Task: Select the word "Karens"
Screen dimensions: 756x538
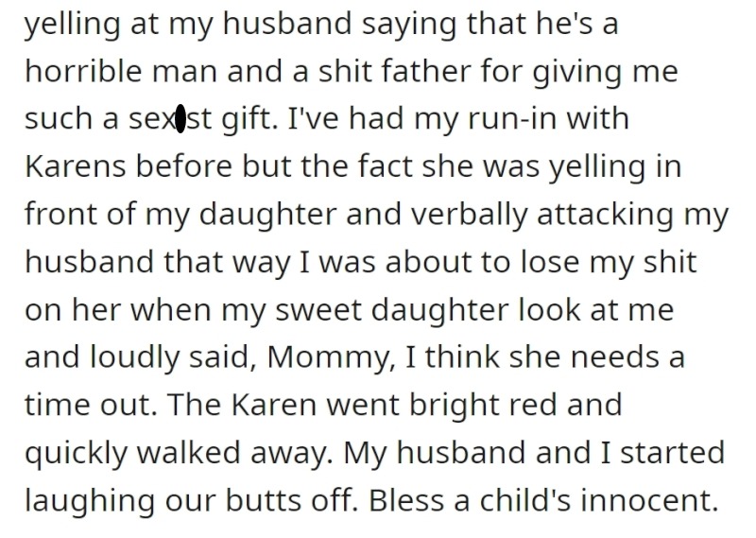Action: [x=75, y=166]
